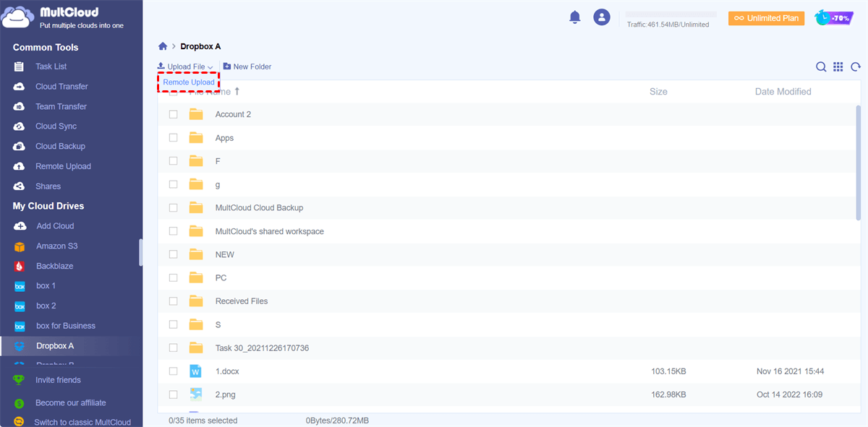
Task: Select box for Business drive icon
Action: (20, 326)
